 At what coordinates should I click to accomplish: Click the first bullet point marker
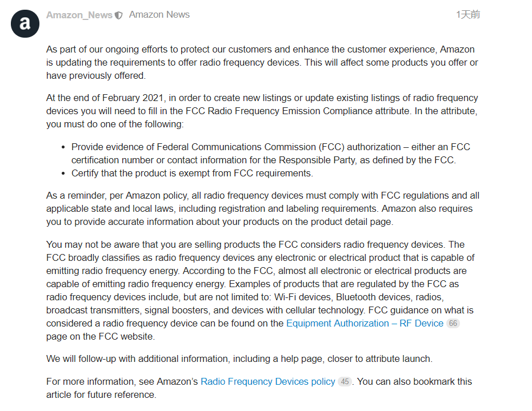[x=62, y=147]
